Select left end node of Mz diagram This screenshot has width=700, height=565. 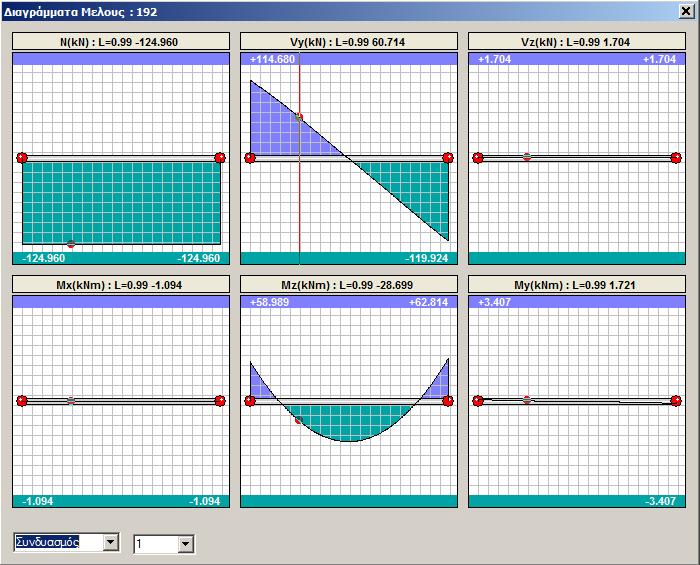[250, 401]
